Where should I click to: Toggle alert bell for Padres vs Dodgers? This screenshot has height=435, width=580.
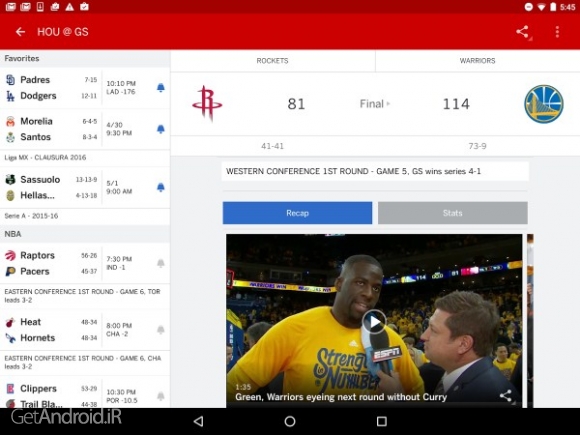pyautogui.click(x=161, y=88)
